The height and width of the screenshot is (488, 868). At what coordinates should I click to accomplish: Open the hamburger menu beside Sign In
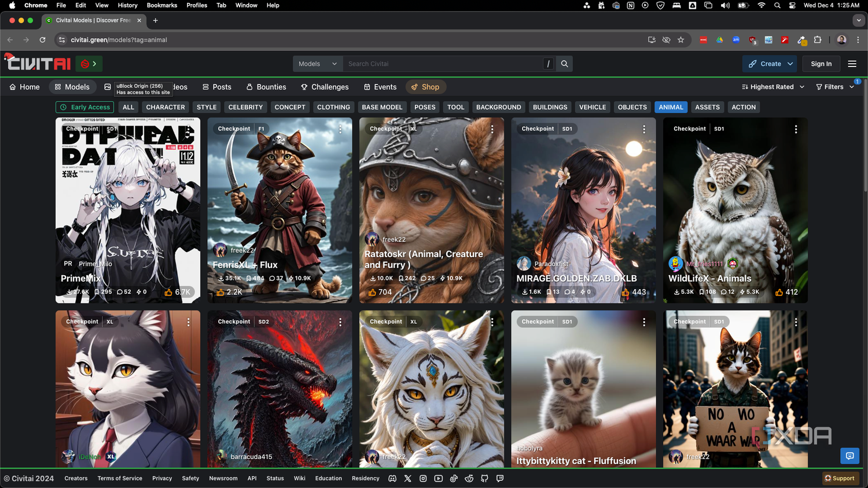[x=852, y=64]
